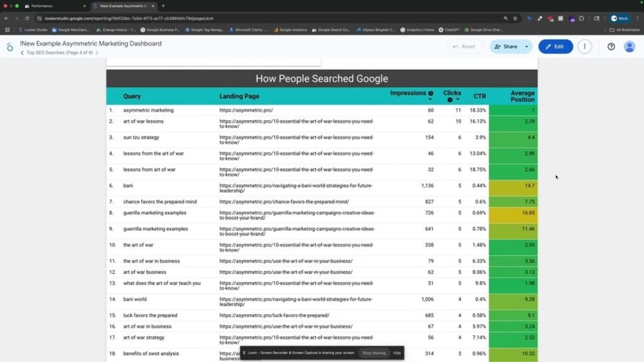
Task: Click the Query column header
Action: [132, 96]
